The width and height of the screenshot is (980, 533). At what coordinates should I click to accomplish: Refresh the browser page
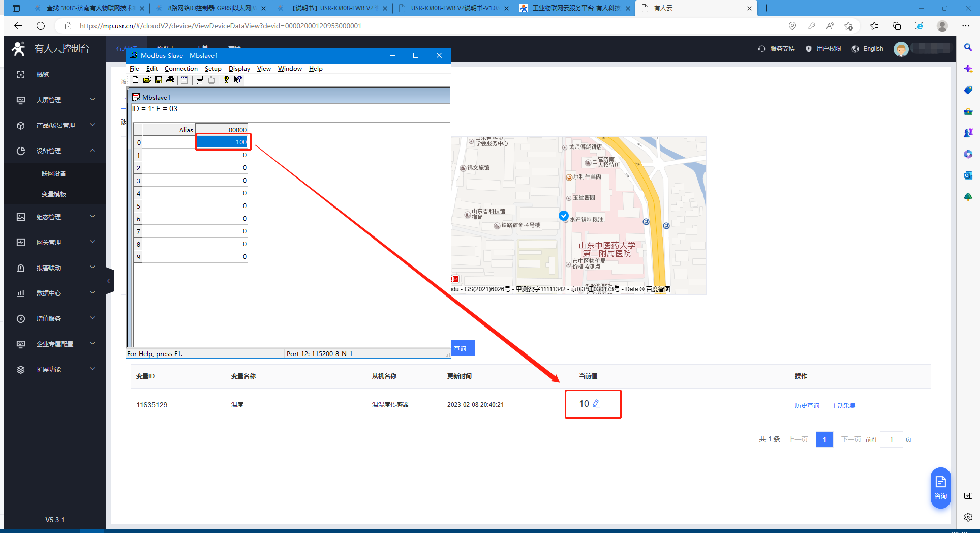pyautogui.click(x=41, y=26)
